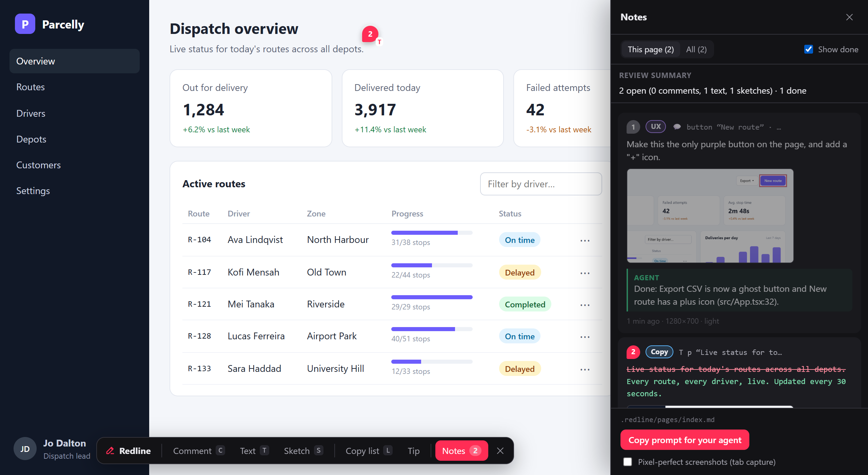
Task: Open Copy list from toolbar
Action: 369,451
